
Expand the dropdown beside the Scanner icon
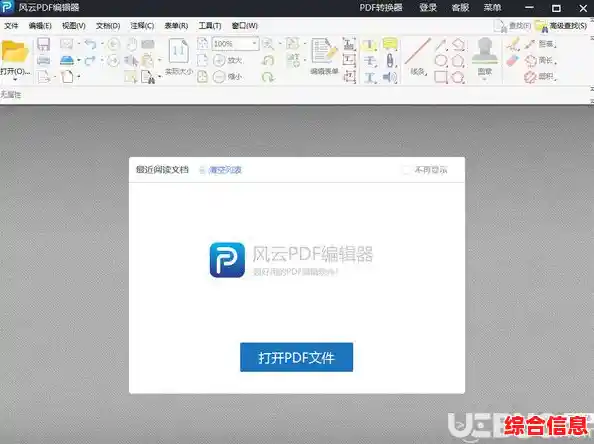[78, 61]
